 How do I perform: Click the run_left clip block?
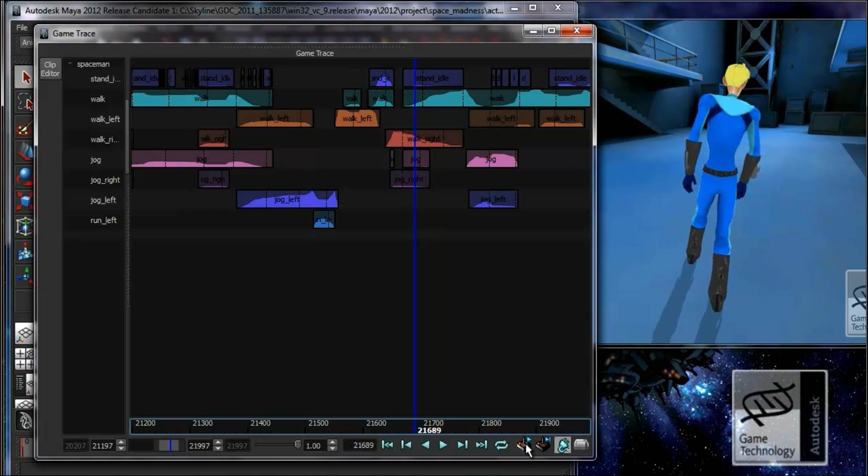click(324, 219)
